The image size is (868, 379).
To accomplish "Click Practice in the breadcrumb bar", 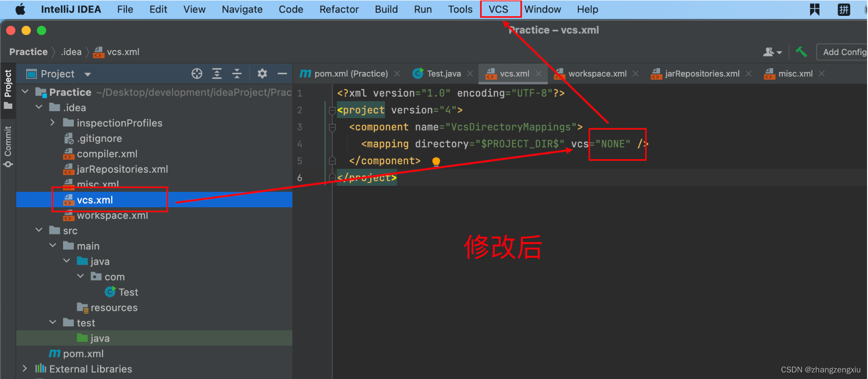I will point(28,52).
